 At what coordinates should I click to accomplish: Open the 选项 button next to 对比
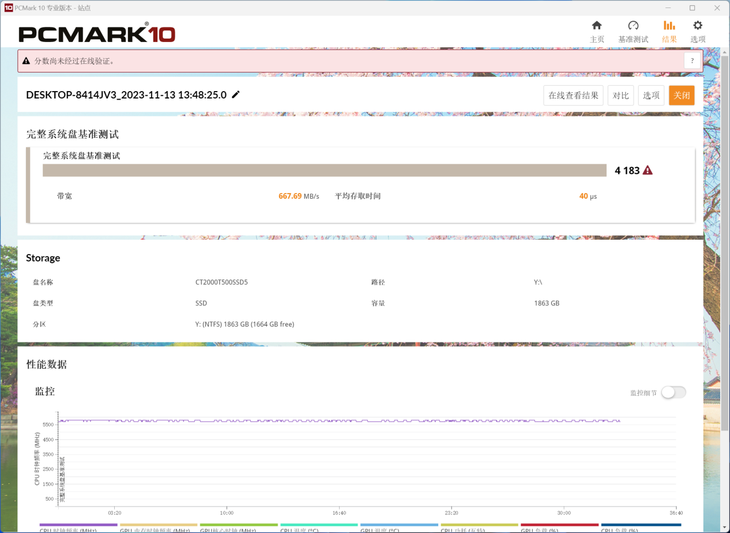pyautogui.click(x=651, y=95)
